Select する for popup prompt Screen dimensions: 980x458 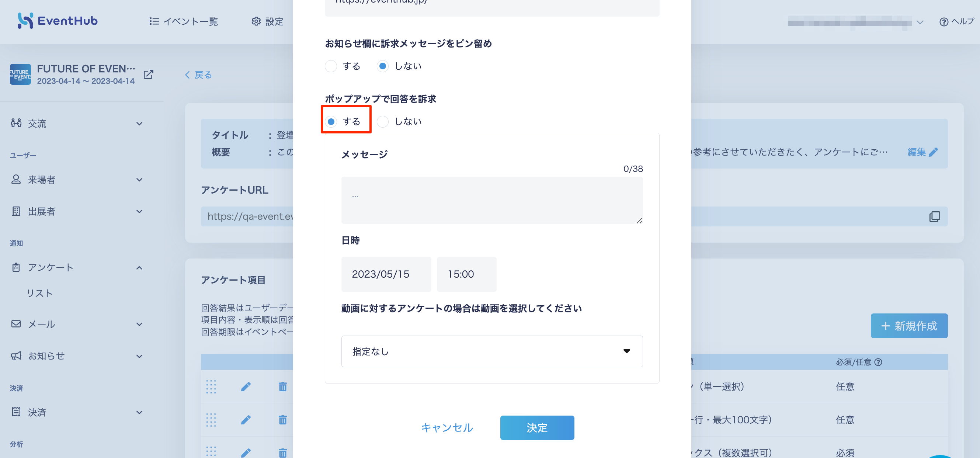point(331,122)
